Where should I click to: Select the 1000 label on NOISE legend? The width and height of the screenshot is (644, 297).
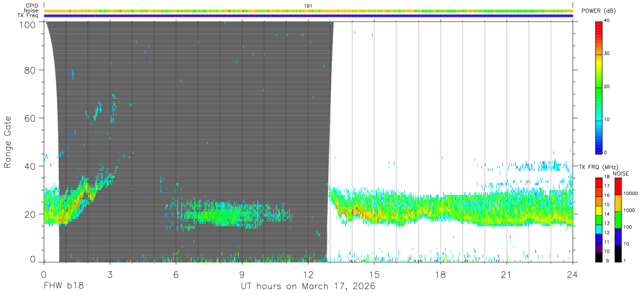point(629,211)
